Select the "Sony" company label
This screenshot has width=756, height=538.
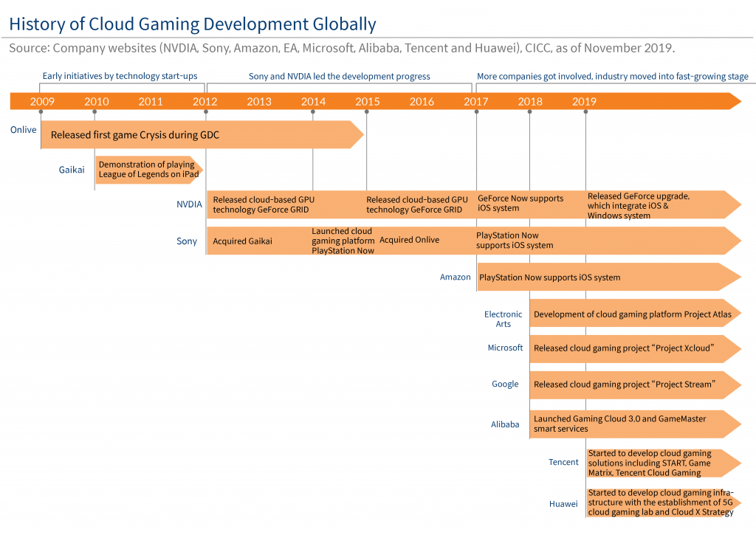(187, 241)
